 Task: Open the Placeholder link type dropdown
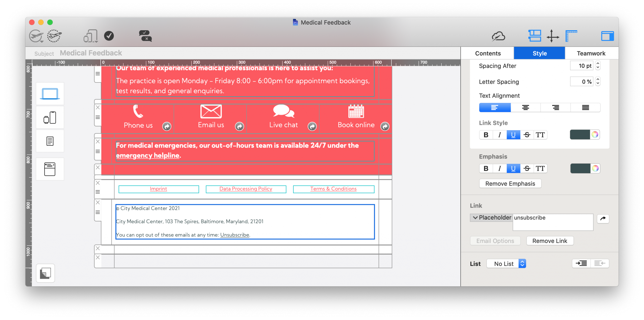(x=491, y=218)
